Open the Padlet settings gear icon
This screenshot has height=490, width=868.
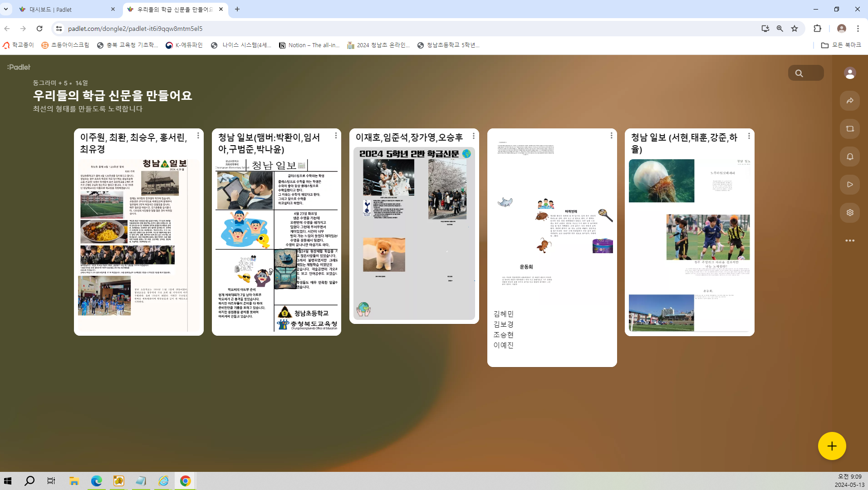click(x=850, y=212)
